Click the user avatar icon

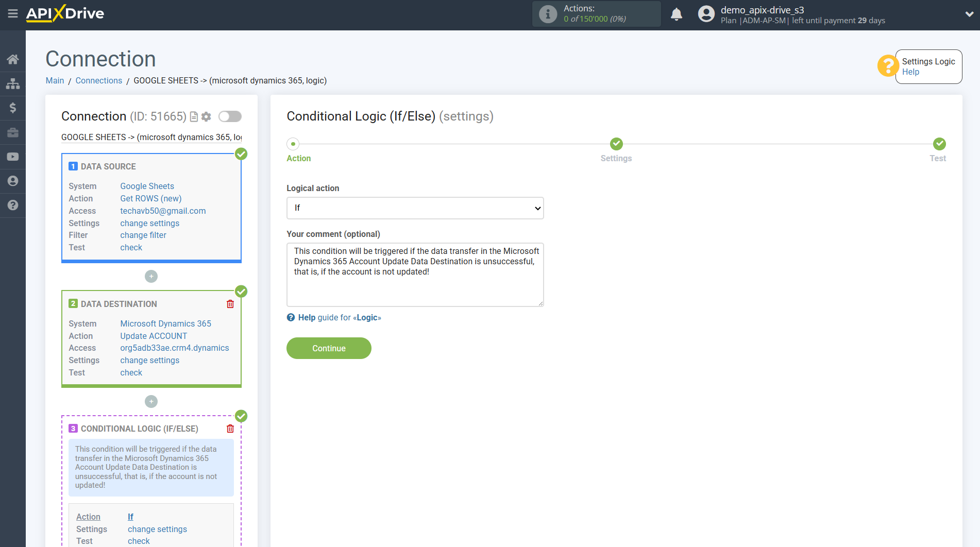click(706, 14)
